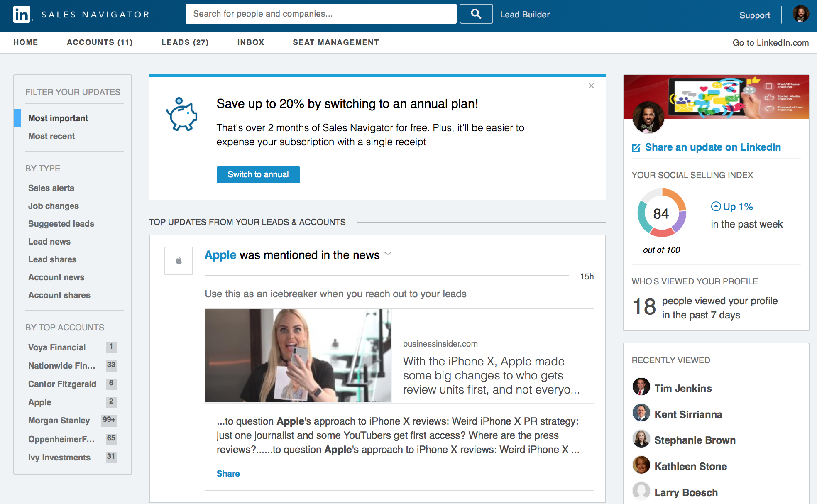
Task: Select the Most important filter toggle
Action: [59, 118]
